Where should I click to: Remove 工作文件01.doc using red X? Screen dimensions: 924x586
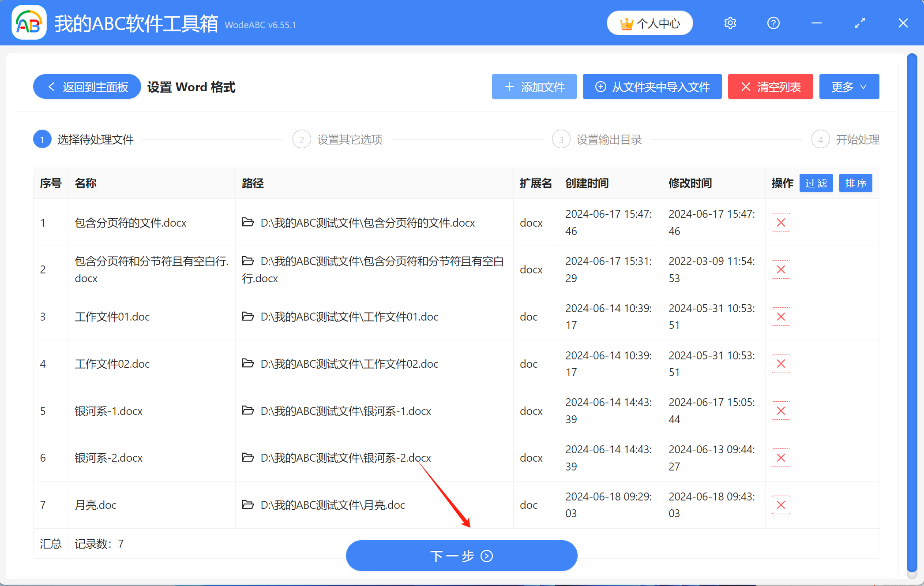click(x=781, y=317)
